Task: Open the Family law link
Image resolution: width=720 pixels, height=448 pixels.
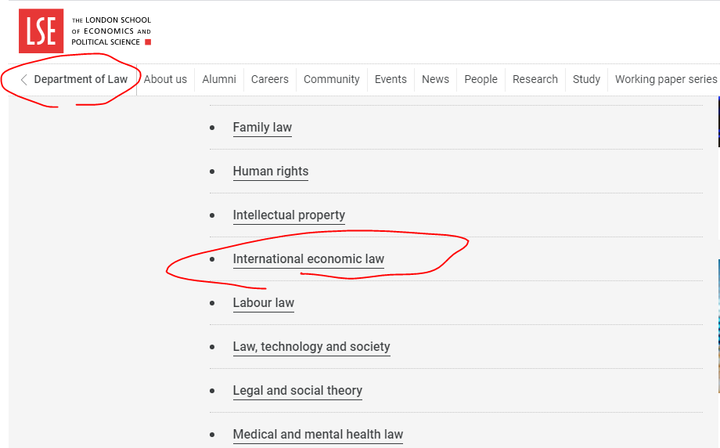Action: point(262,127)
